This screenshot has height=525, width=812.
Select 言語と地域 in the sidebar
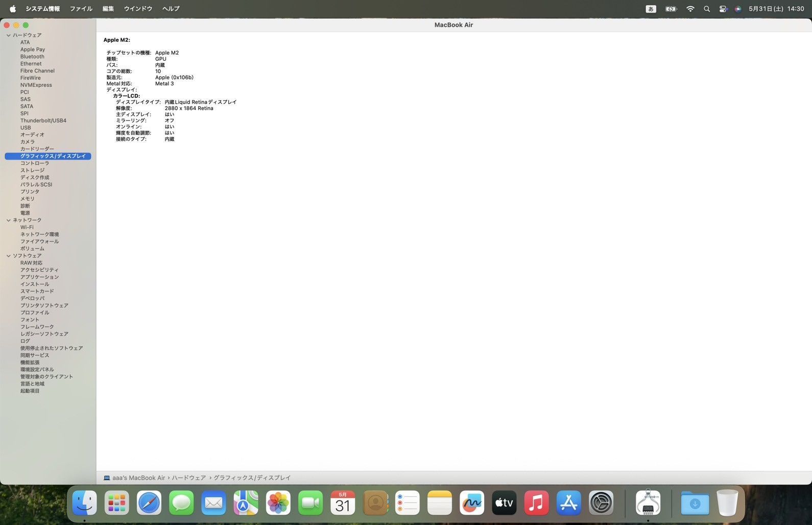(x=32, y=384)
